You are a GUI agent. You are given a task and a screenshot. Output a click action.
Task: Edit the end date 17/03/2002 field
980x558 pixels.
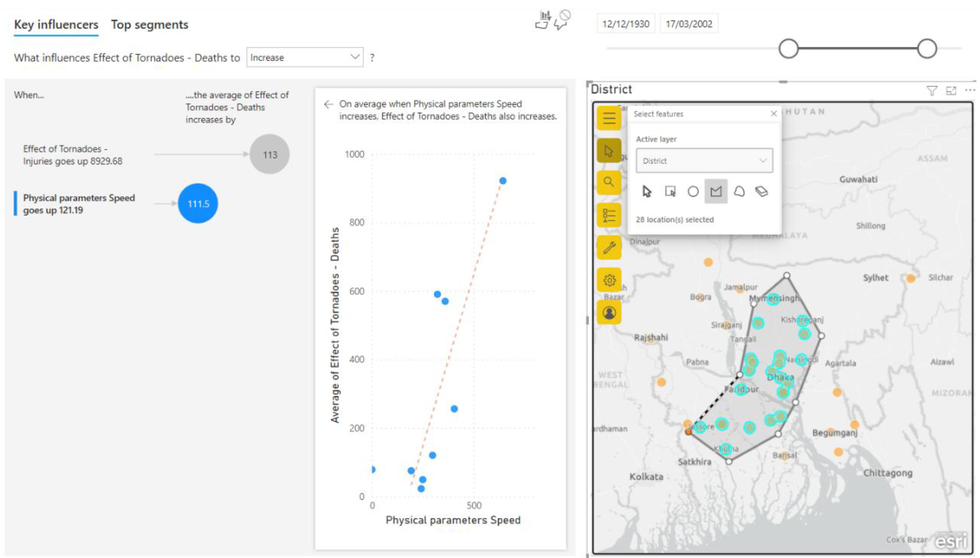(689, 24)
